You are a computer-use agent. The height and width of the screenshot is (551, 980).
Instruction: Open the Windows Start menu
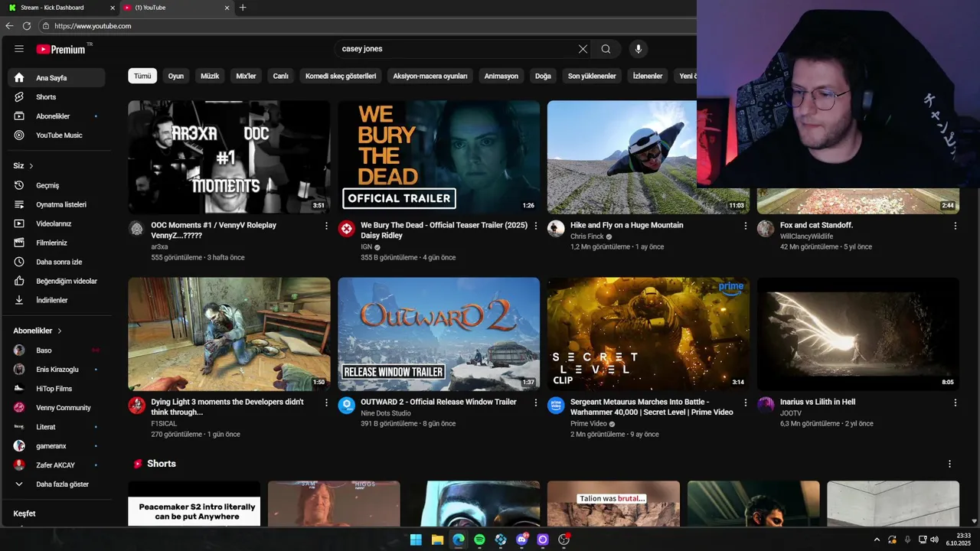[416, 540]
